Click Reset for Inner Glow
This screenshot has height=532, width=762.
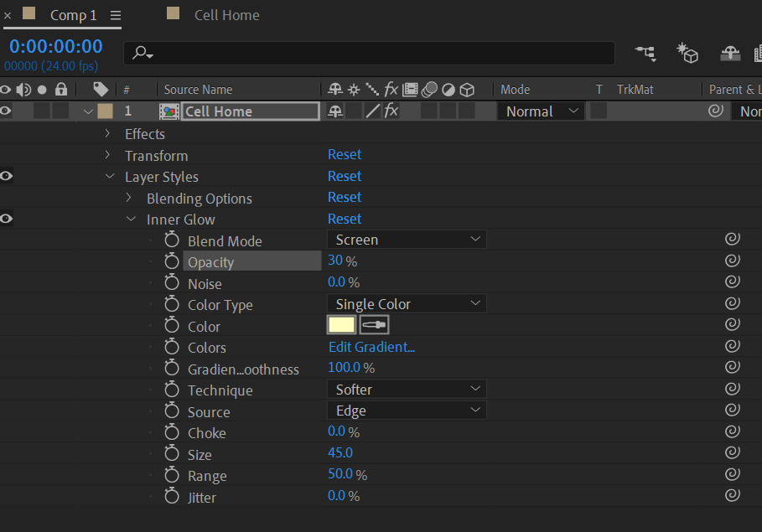coord(345,219)
